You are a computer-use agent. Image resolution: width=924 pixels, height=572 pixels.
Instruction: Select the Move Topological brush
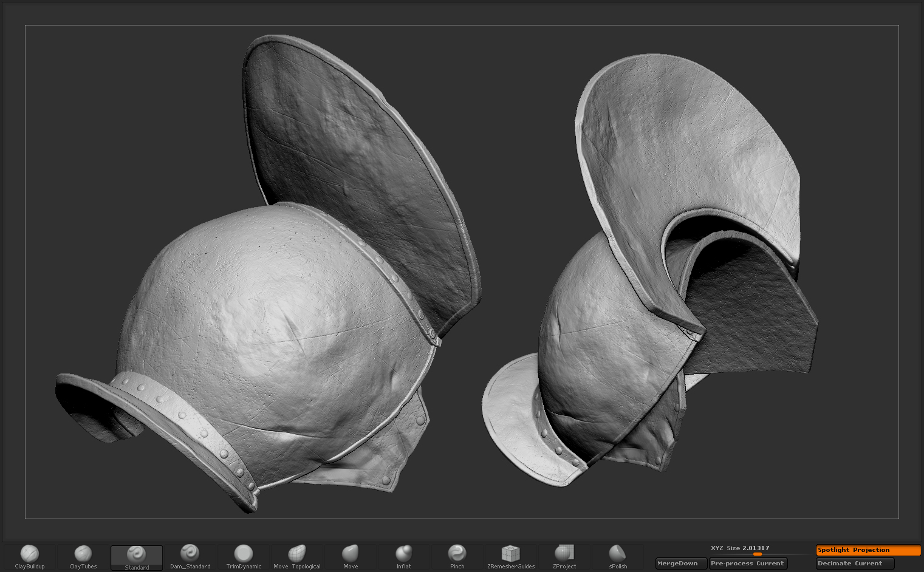pyautogui.click(x=297, y=557)
